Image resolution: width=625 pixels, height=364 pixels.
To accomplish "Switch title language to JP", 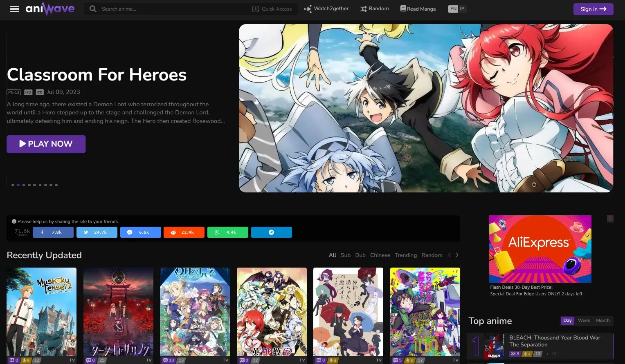I will coord(462,9).
